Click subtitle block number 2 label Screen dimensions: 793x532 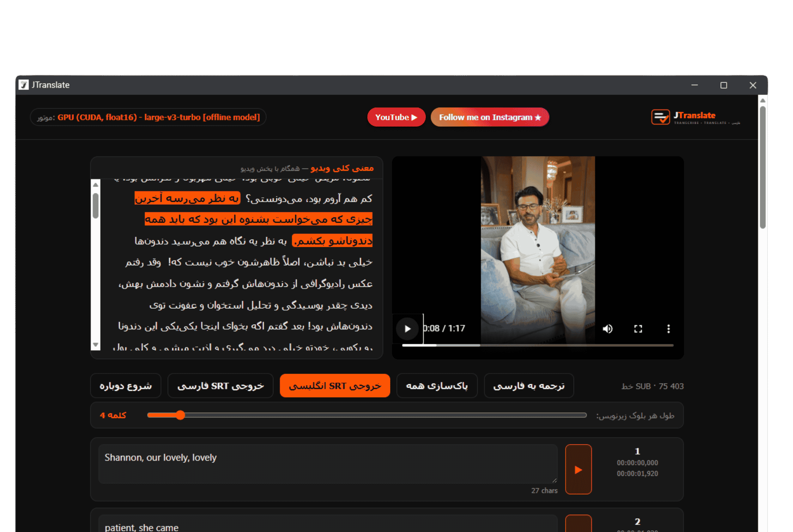[x=637, y=521]
